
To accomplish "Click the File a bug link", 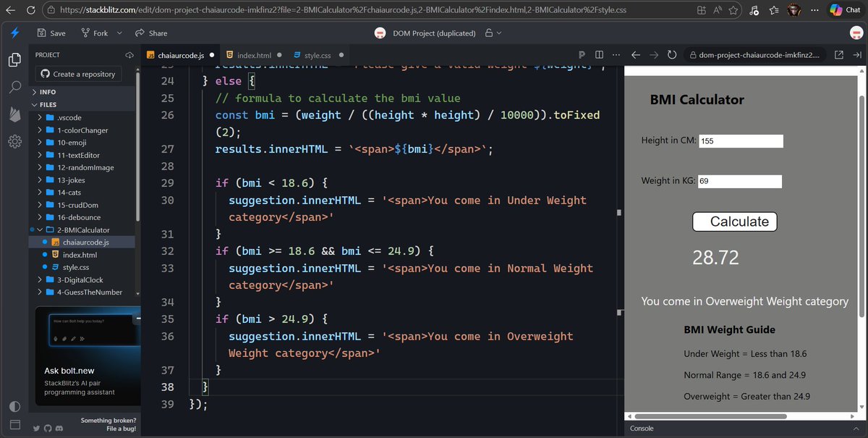I will (x=121, y=429).
